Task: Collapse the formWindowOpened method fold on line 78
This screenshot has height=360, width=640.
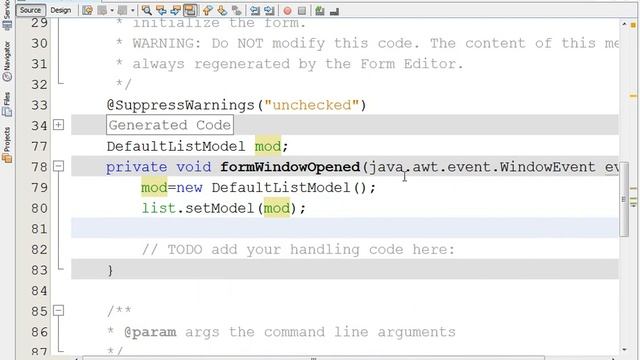Action: (58, 166)
